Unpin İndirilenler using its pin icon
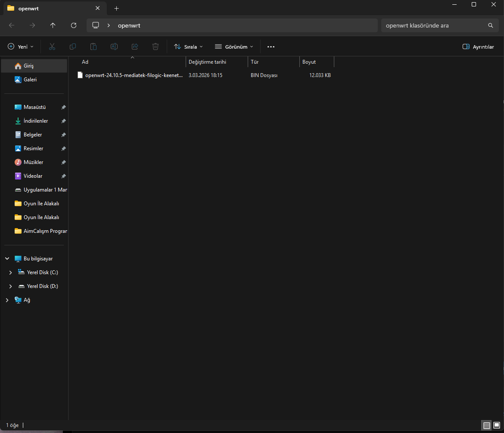 point(64,121)
